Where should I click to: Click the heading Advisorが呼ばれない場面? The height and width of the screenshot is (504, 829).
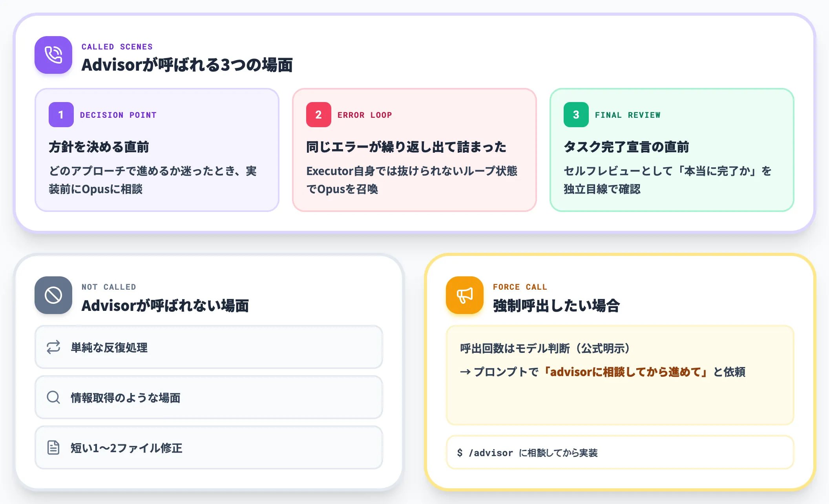pos(165,305)
